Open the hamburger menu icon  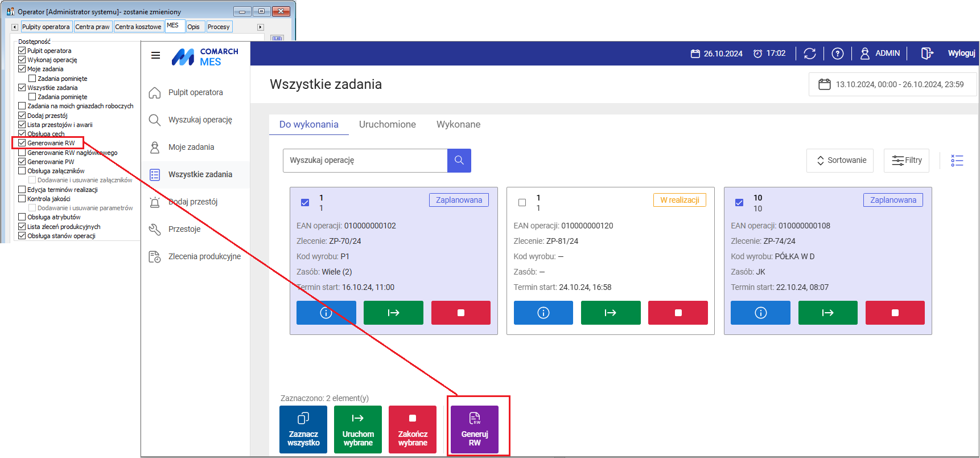coord(155,55)
